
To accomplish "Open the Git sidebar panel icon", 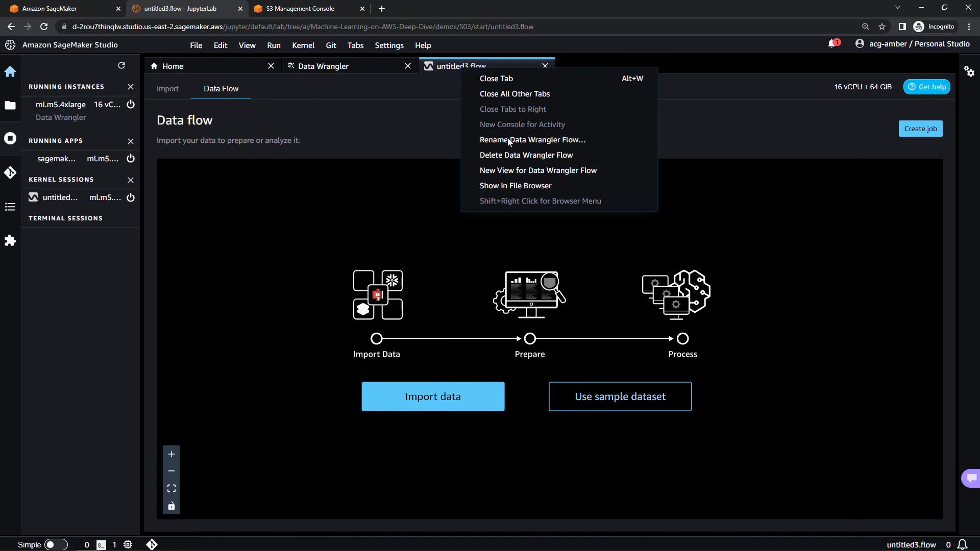I will tap(10, 172).
